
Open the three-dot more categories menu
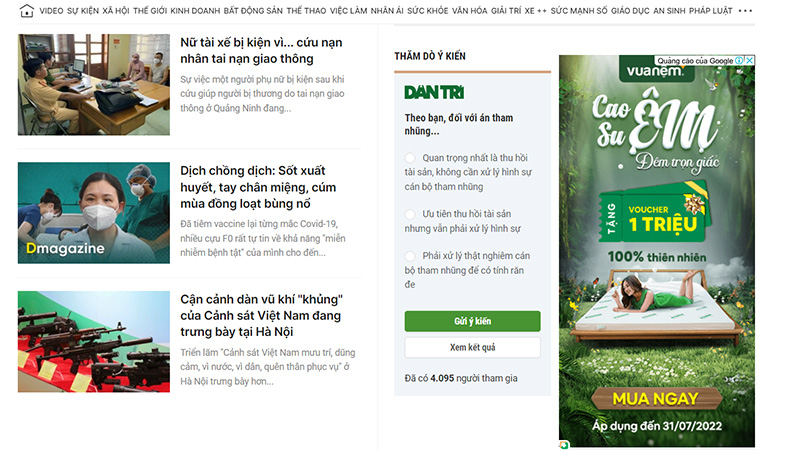(745, 11)
